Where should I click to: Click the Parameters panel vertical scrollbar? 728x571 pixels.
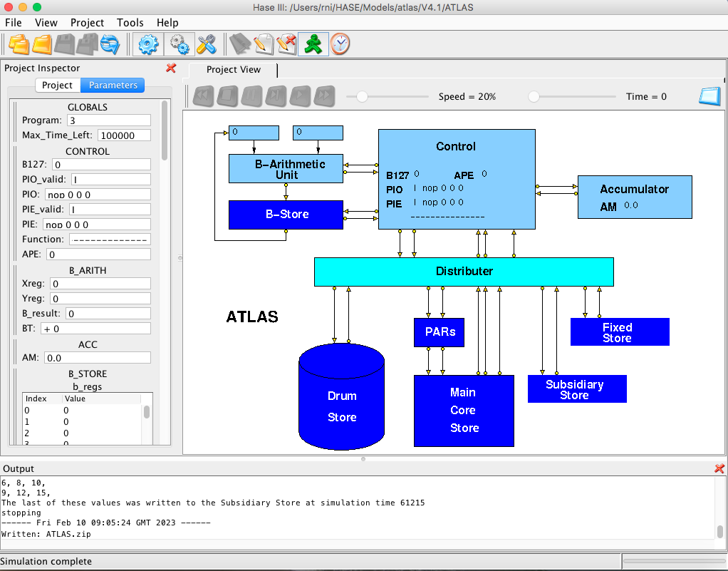coord(165,130)
